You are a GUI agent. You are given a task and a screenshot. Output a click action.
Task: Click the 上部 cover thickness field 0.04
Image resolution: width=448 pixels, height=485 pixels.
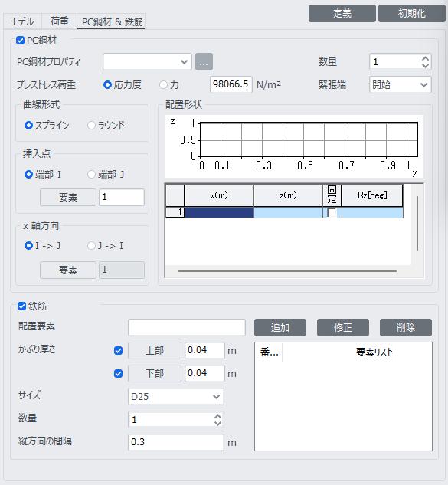click(x=204, y=350)
